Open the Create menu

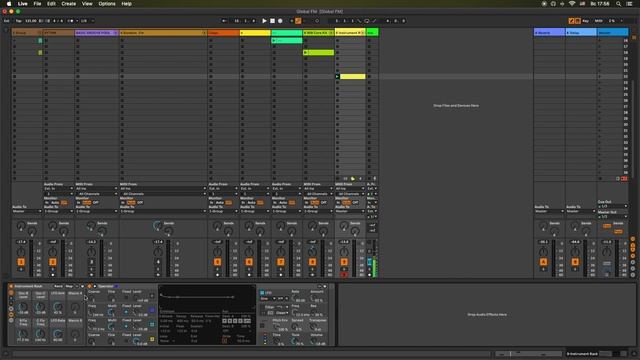click(x=69, y=4)
